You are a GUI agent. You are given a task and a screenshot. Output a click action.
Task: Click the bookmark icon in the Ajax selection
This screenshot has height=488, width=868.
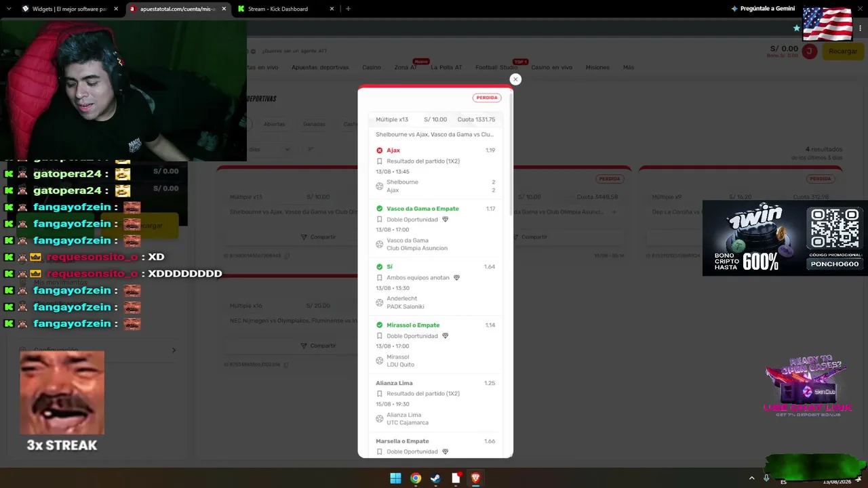click(380, 161)
